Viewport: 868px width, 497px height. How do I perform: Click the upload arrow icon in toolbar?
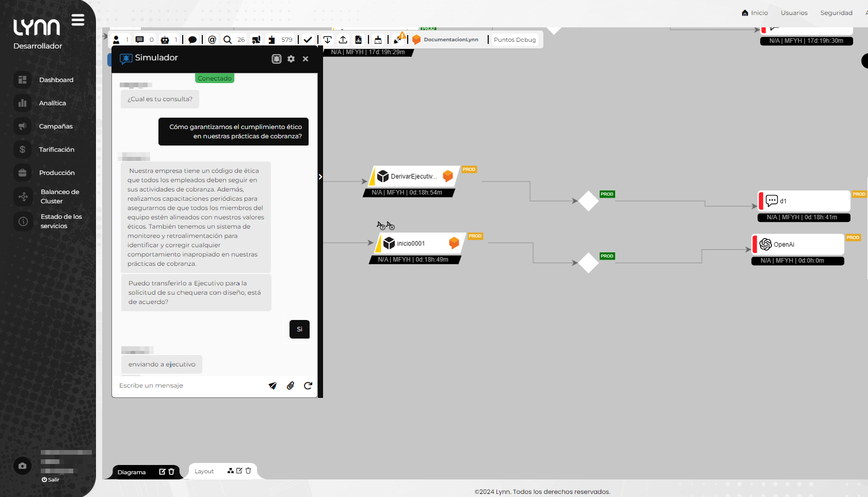343,40
